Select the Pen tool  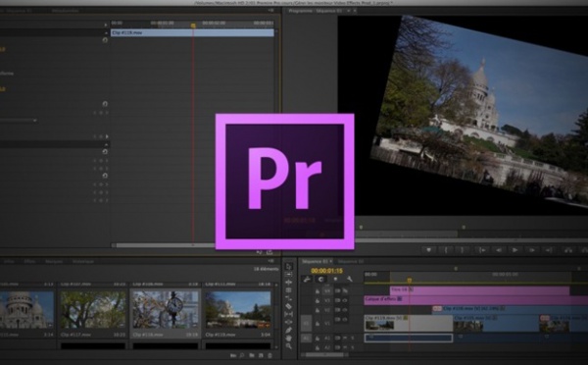pos(288,330)
